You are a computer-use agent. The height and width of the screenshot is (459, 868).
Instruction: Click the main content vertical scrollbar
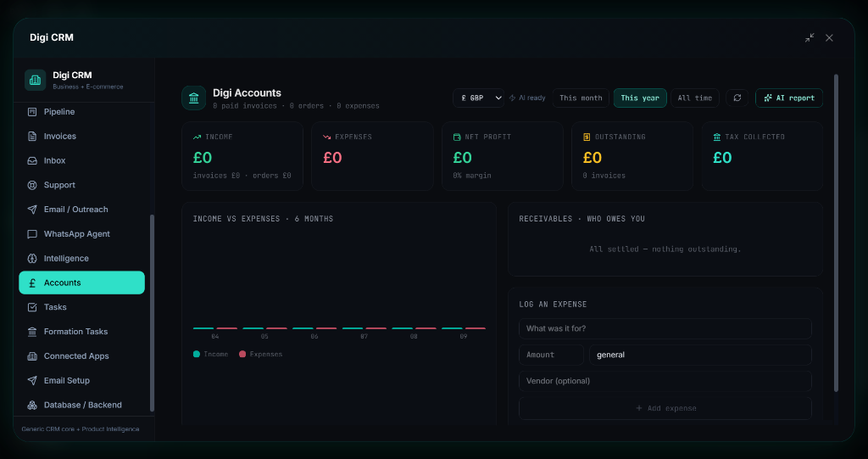click(x=836, y=232)
